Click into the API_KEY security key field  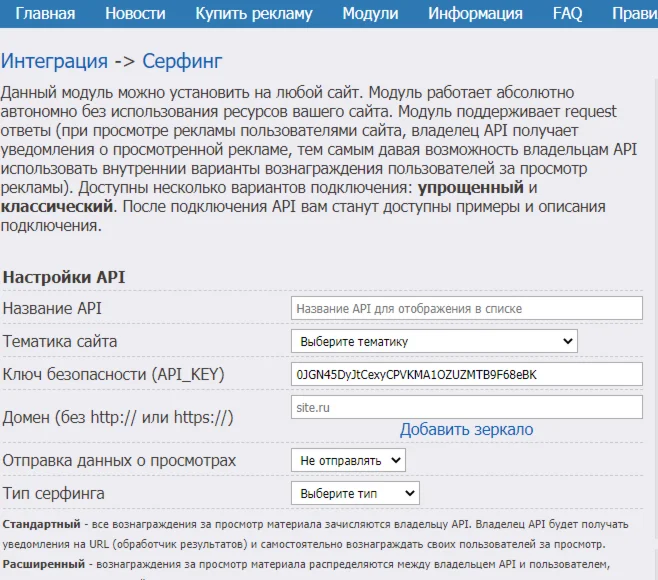(x=466, y=374)
